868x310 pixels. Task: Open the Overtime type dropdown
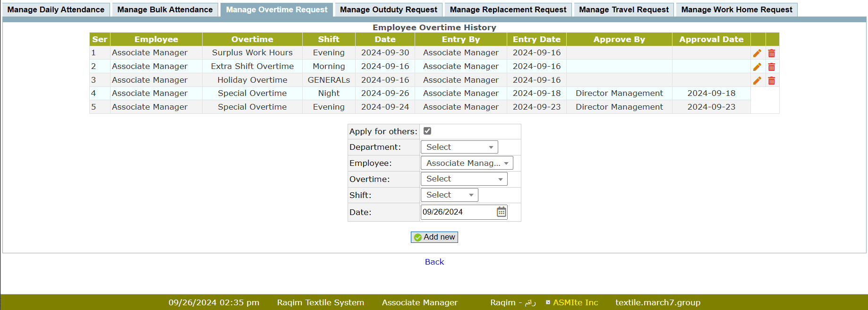coord(464,179)
